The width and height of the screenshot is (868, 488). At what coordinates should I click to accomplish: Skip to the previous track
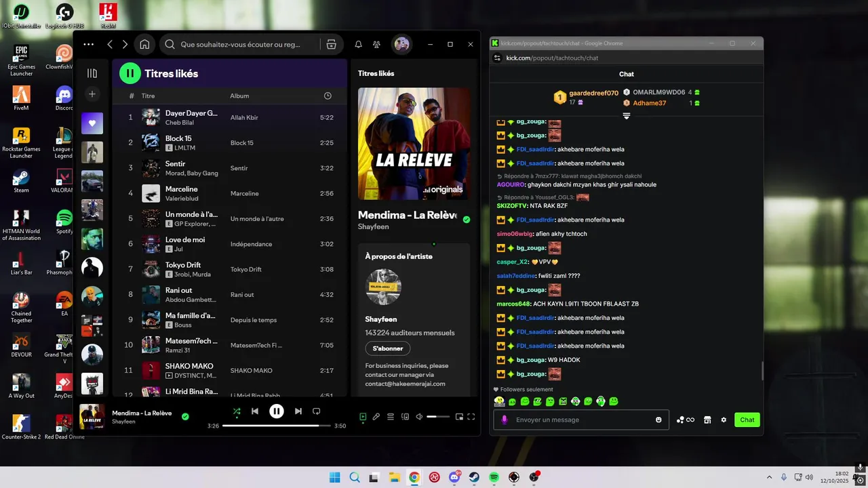pos(255,411)
